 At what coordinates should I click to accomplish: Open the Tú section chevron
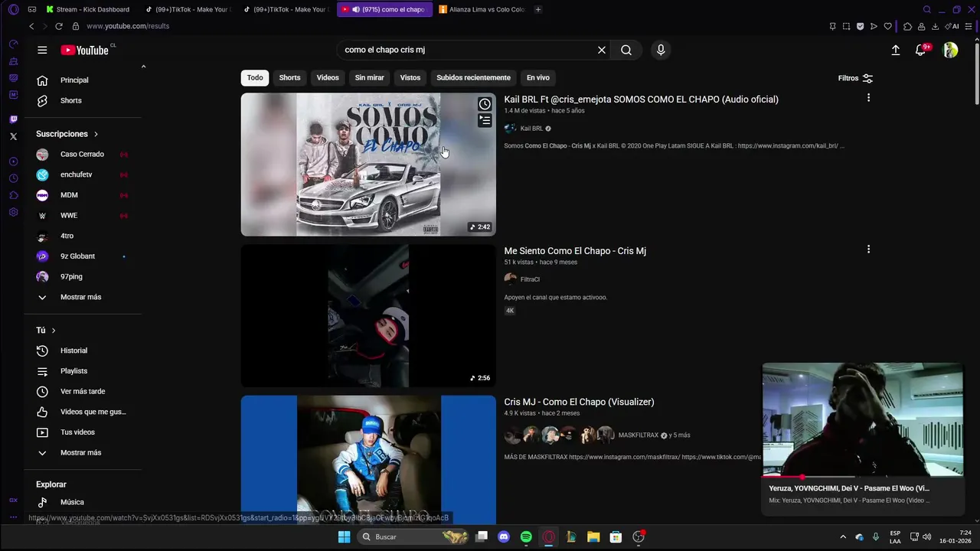click(54, 331)
